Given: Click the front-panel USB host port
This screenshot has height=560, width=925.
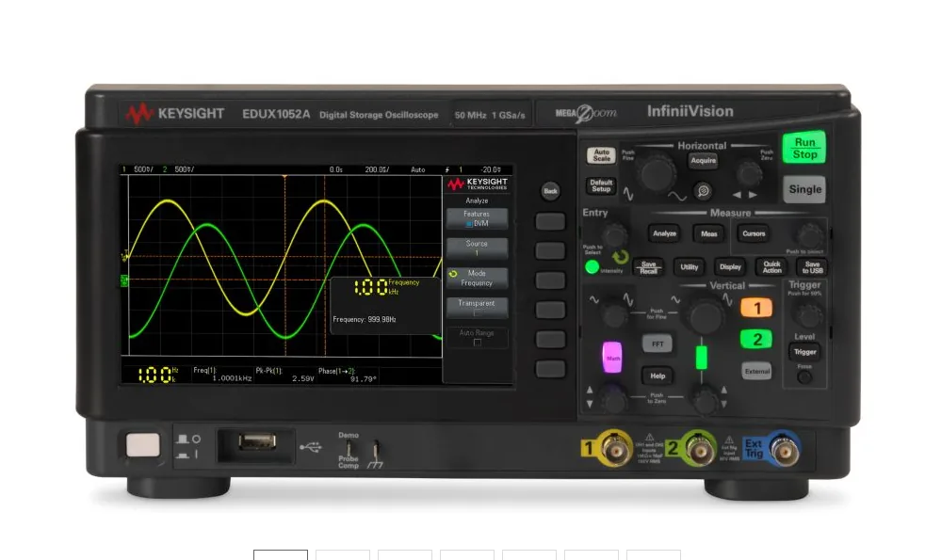Looking at the screenshot, I should click(x=256, y=442).
